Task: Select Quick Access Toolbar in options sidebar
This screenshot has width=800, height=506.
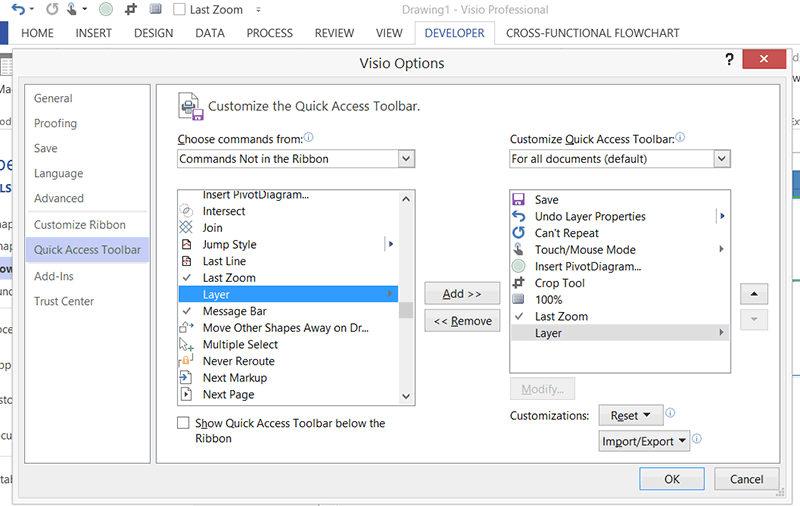Action: [87, 250]
